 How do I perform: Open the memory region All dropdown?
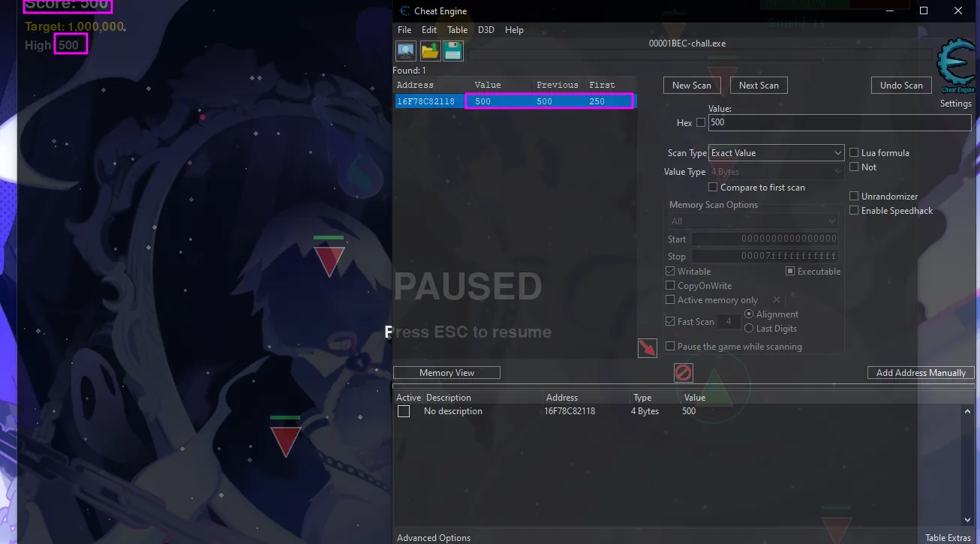753,221
